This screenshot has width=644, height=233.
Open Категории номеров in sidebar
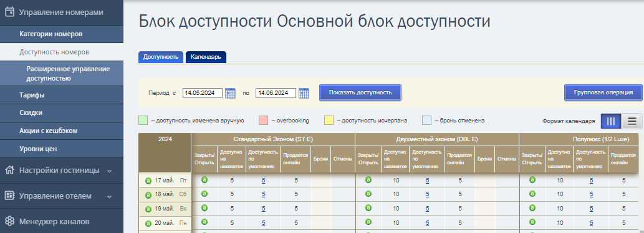click(x=62, y=34)
